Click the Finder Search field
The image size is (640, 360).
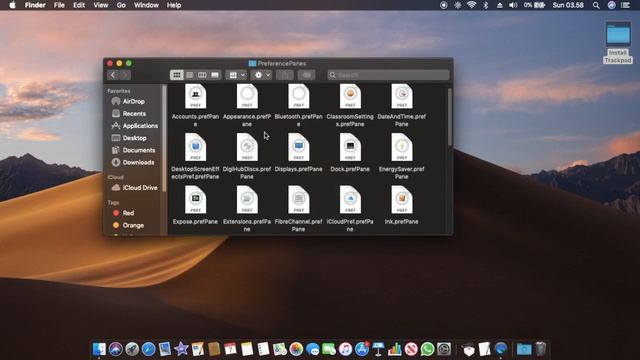[x=388, y=75]
